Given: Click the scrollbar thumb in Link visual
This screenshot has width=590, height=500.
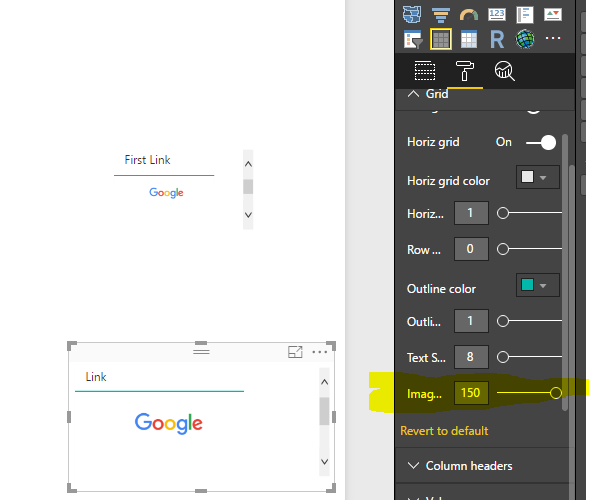Looking at the screenshot, I should pos(324,411).
